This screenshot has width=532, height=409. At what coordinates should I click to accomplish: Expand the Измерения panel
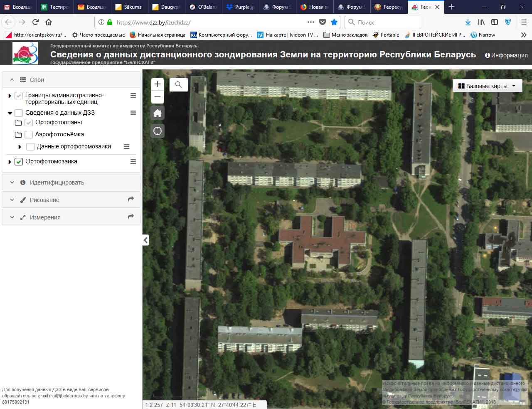coord(45,217)
